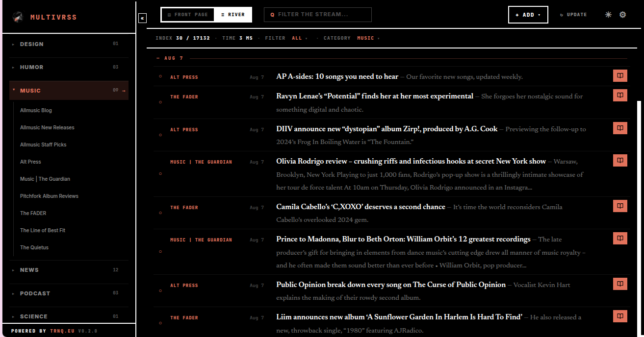The image size is (644, 337).
Task: Click THE FADER label on Ravyn Lenae row
Action: point(184,97)
